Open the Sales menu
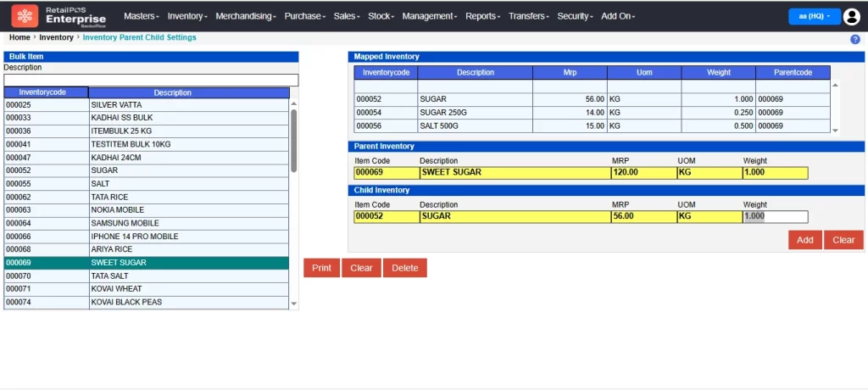The height and width of the screenshot is (390, 868). pos(347,16)
